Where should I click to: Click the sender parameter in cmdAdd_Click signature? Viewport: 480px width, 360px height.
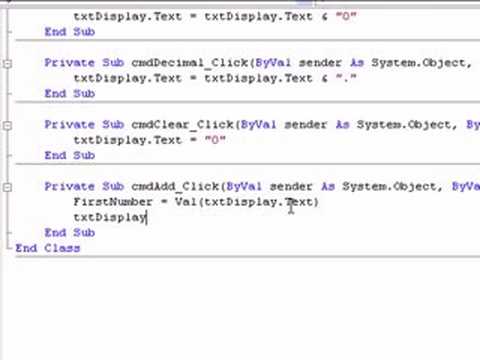291,187
